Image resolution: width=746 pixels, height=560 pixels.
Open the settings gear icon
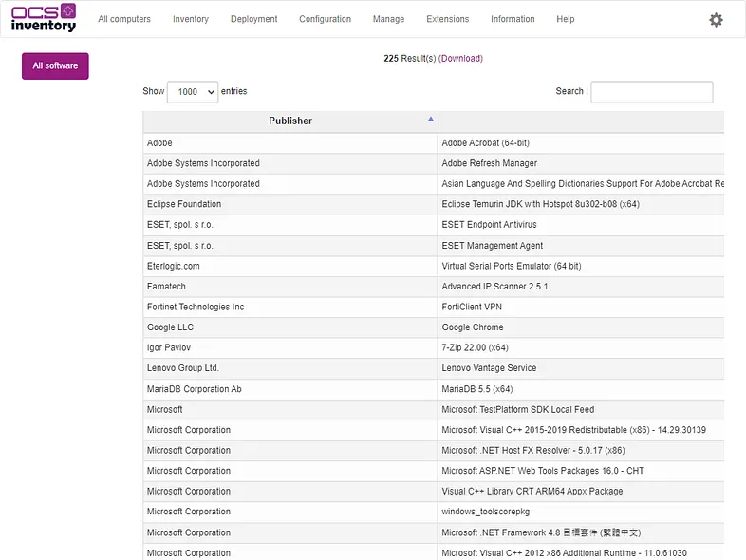[716, 20]
